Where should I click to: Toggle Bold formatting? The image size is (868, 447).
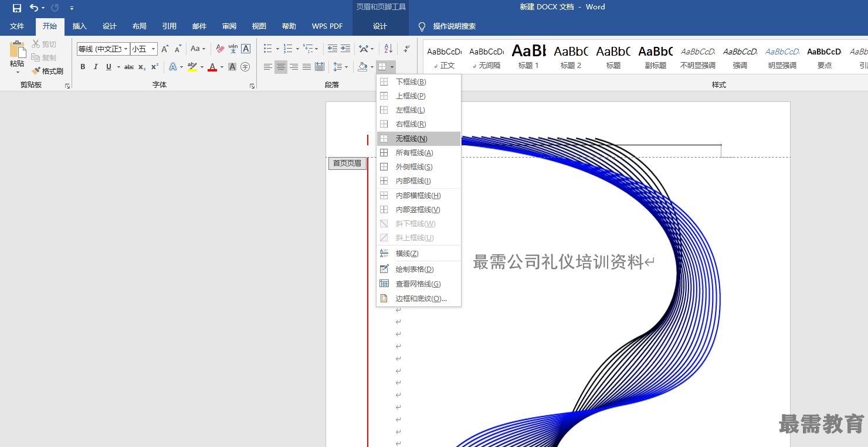click(x=83, y=67)
